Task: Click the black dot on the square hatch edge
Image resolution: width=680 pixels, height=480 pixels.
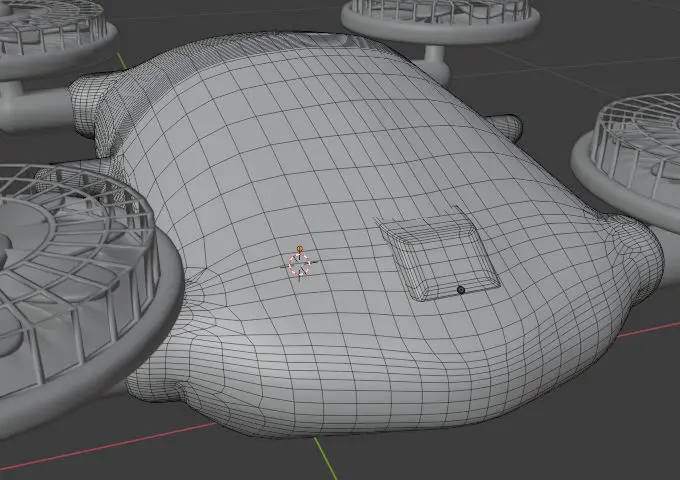Action: [461, 290]
